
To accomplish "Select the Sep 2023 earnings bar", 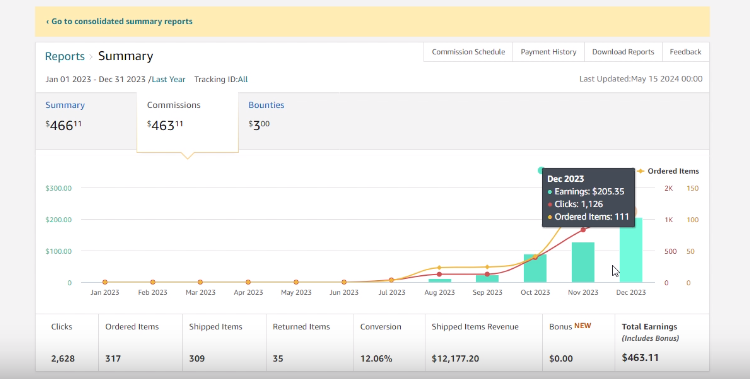I will pos(487,279).
